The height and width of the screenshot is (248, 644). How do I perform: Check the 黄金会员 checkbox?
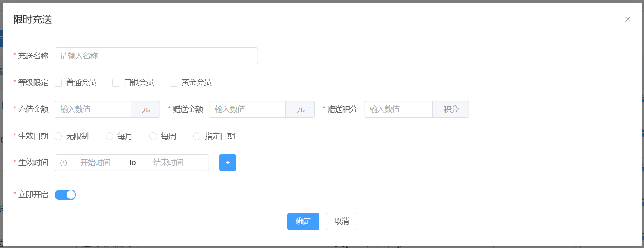173,83
